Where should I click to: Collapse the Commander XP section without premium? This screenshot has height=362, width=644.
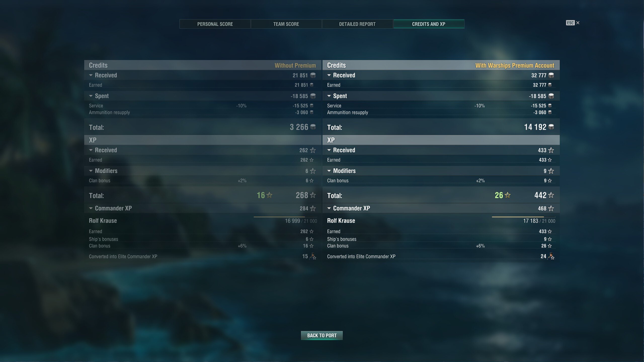[x=91, y=208]
